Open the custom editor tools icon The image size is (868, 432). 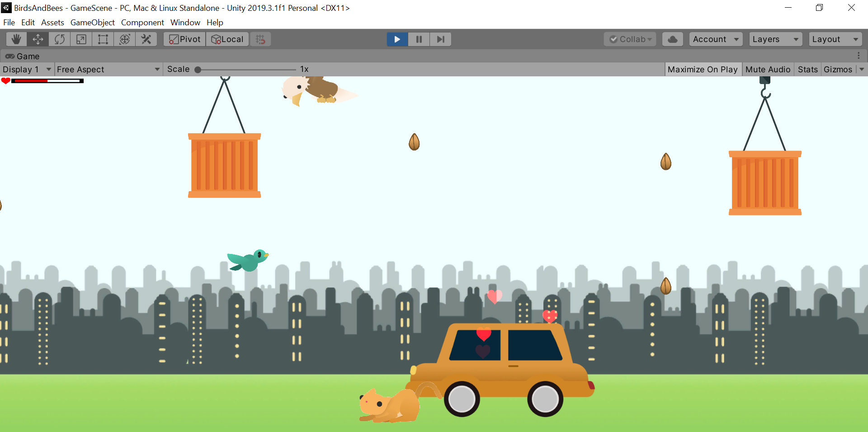(x=146, y=39)
